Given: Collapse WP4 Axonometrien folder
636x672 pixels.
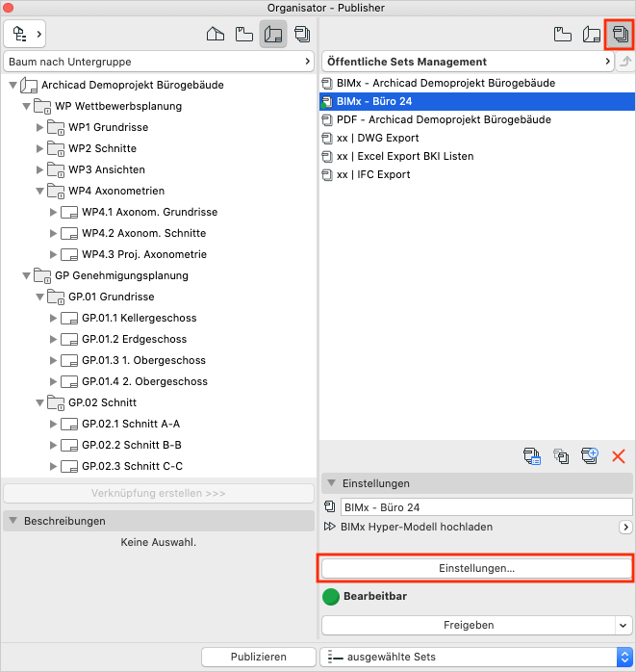Looking at the screenshot, I should 39,191.
